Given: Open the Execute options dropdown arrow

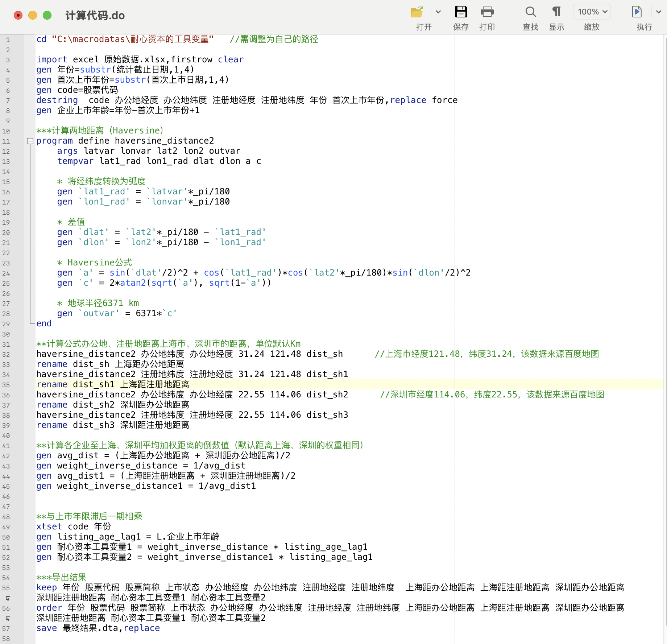Looking at the screenshot, I should pos(659,12).
